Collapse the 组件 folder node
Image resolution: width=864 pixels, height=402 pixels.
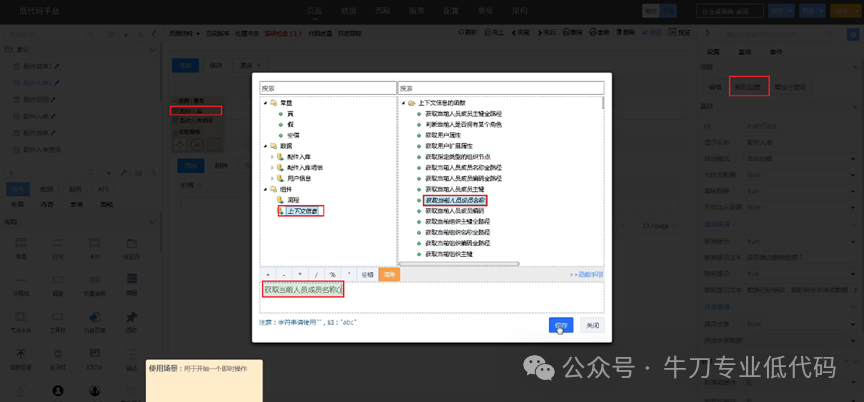(x=264, y=189)
